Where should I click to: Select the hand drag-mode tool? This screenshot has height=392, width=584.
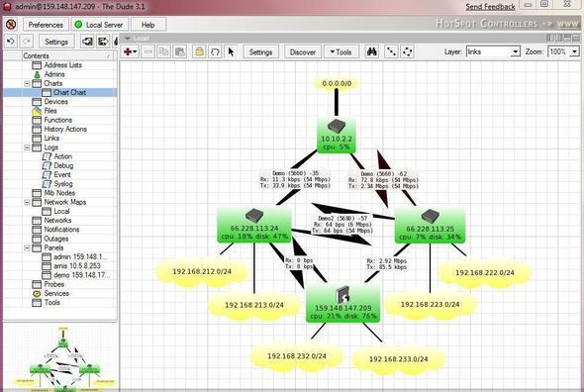(x=215, y=51)
